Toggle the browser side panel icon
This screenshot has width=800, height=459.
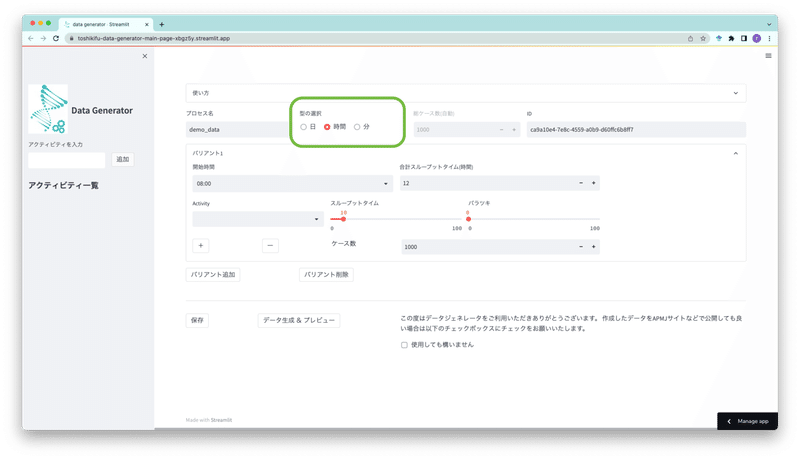coord(744,38)
